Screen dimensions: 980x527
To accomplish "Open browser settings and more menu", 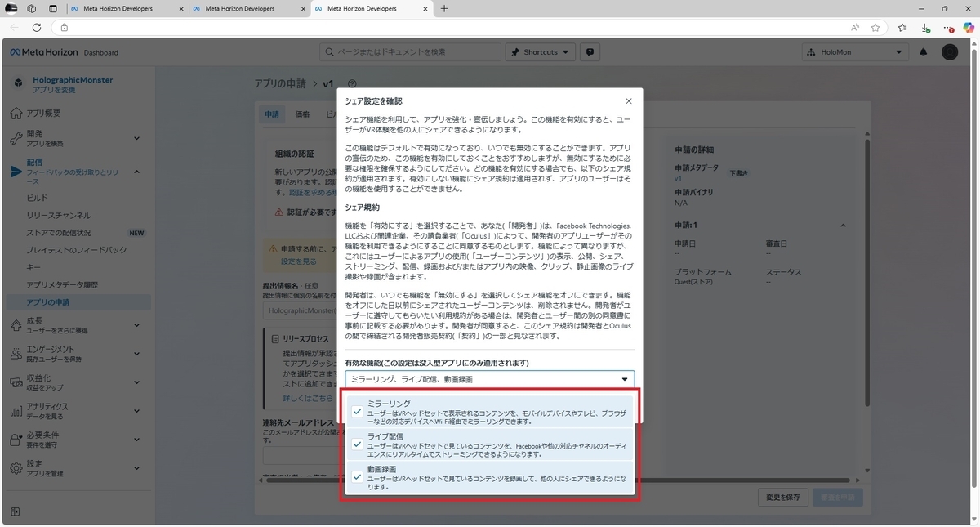I will click(947, 27).
